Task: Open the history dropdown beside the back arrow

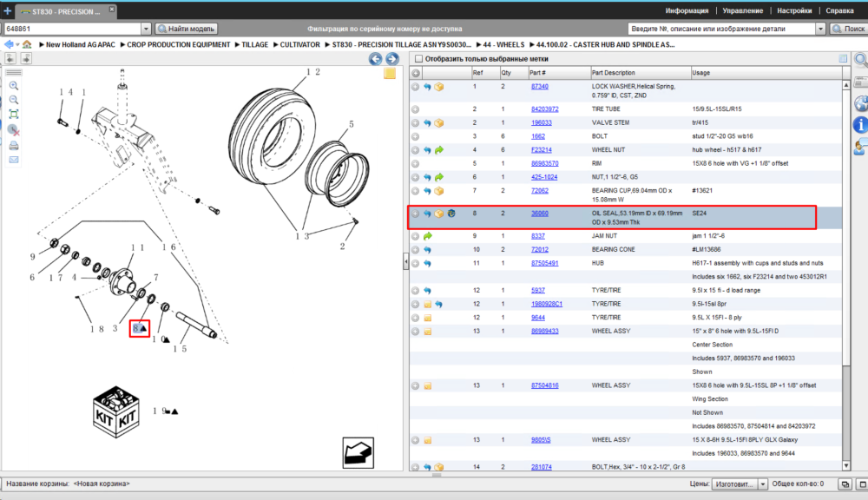Action: [x=17, y=44]
